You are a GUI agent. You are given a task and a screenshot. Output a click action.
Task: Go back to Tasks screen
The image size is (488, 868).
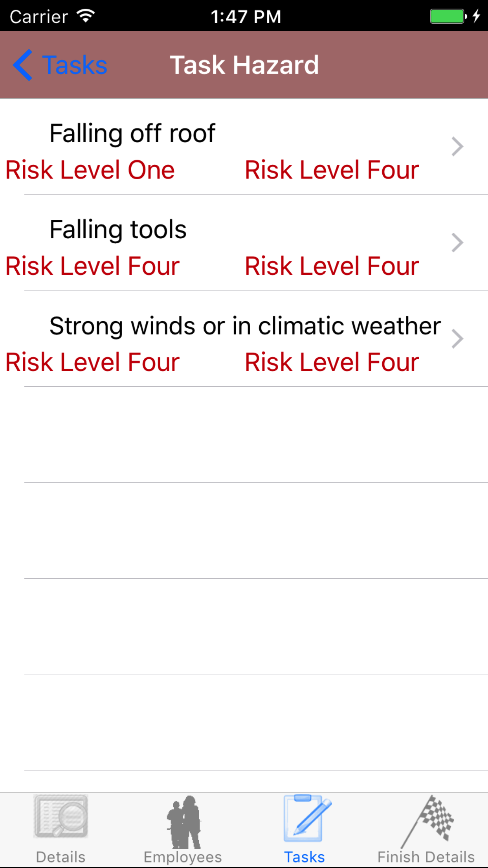point(75,65)
